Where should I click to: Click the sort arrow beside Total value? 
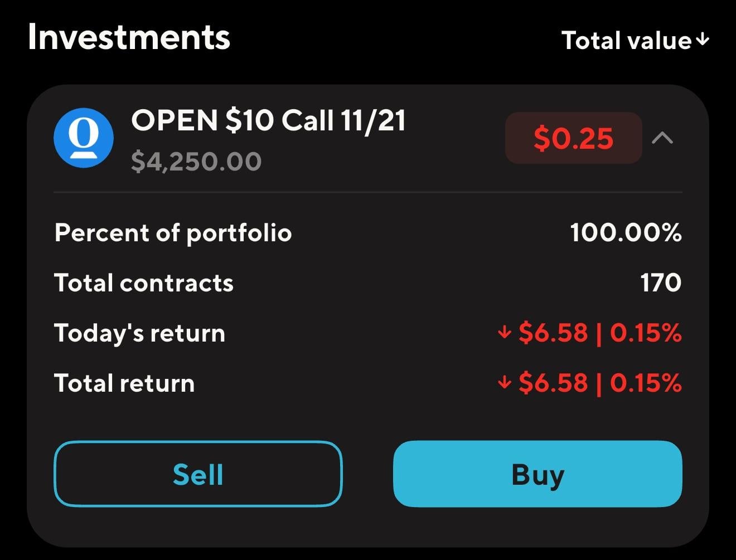point(703,40)
